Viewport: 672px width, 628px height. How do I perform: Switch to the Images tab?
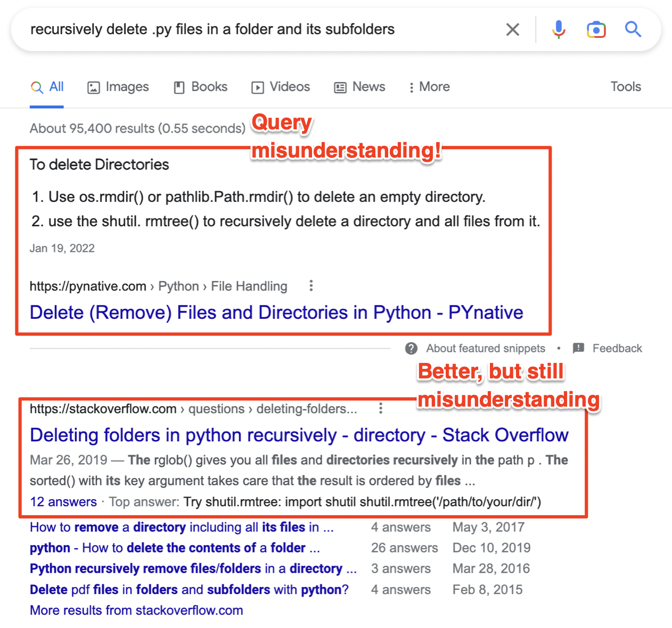click(118, 87)
